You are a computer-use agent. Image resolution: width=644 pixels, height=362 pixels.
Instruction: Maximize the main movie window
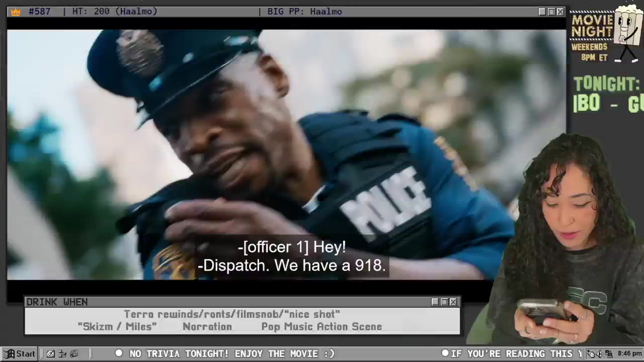tap(551, 12)
